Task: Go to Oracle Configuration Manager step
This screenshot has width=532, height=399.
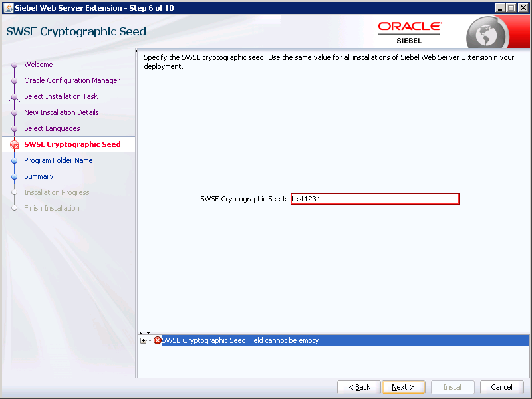Action: pos(72,80)
